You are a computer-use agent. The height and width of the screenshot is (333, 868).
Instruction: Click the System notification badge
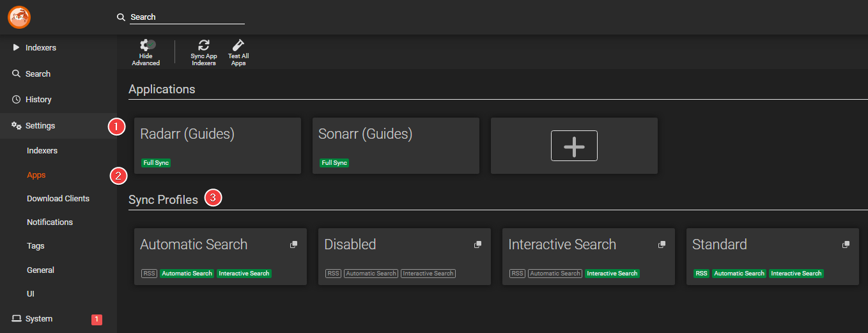(97, 320)
